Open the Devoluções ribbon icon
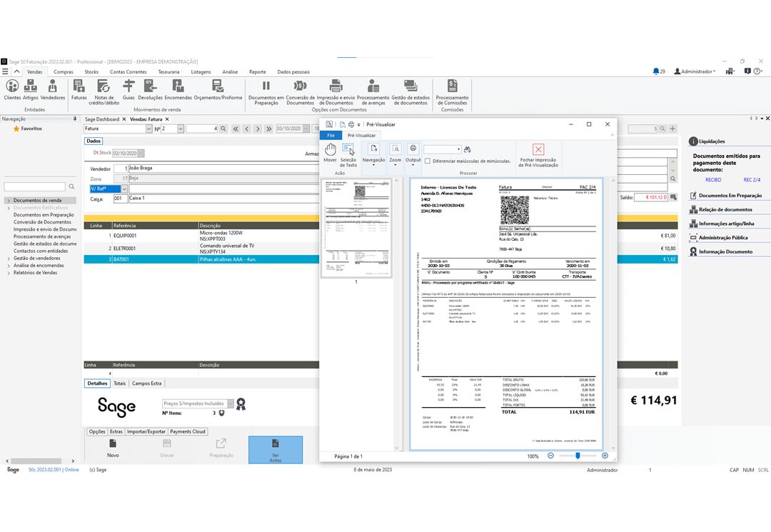Screen dimensions: 771x532 [150, 90]
